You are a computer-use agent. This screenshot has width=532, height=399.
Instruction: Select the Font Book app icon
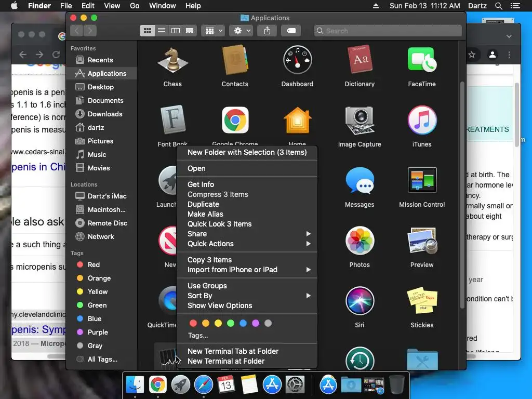click(x=172, y=120)
